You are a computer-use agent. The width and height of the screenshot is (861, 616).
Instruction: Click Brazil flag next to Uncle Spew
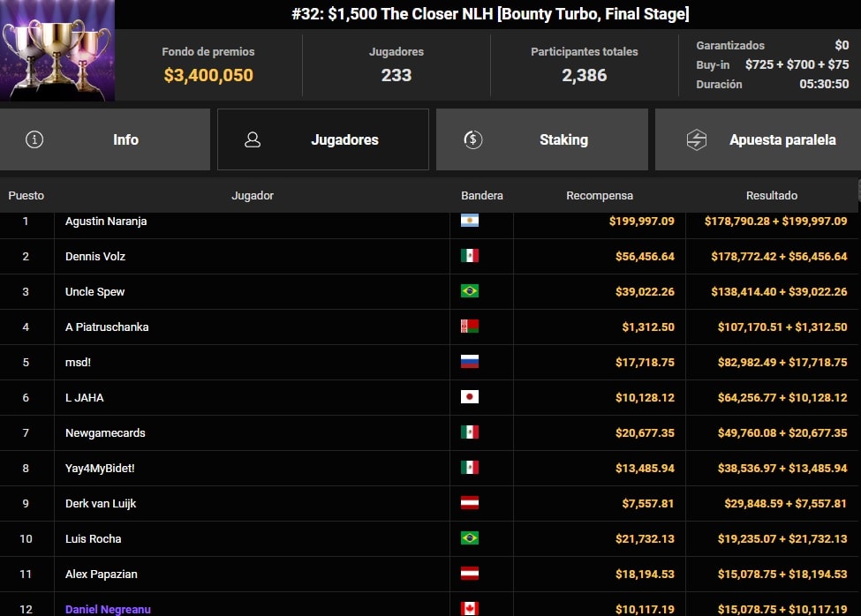click(472, 292)
